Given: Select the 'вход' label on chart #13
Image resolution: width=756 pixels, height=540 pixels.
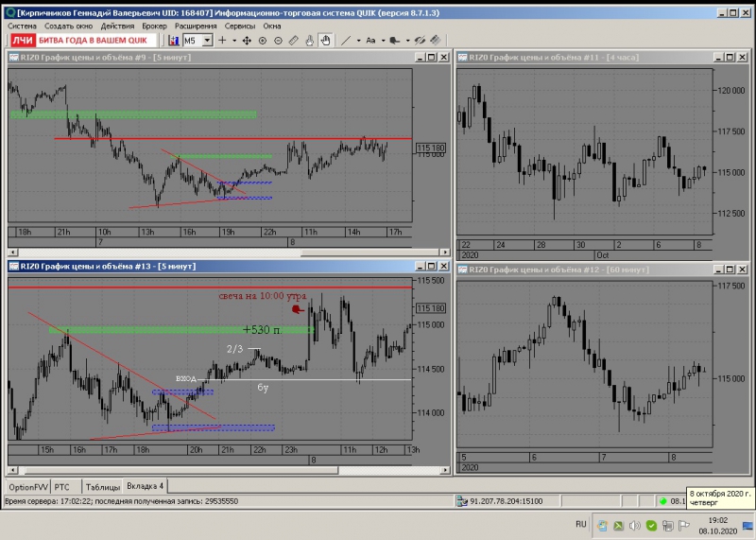Looking at the screenshot, I should (186, 378).
